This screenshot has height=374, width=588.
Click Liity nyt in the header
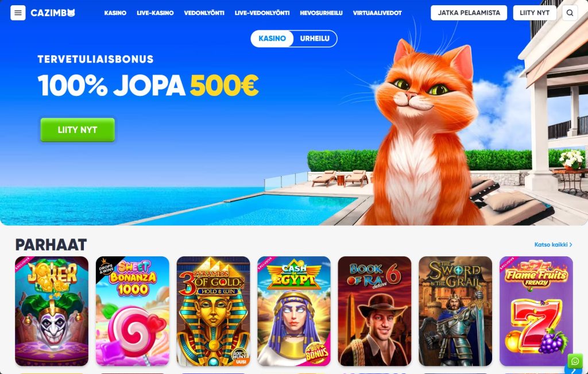click(535, 13)
